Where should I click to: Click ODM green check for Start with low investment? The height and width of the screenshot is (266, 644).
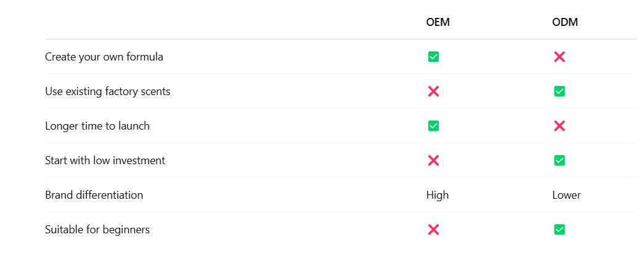(x=560, y=160)
